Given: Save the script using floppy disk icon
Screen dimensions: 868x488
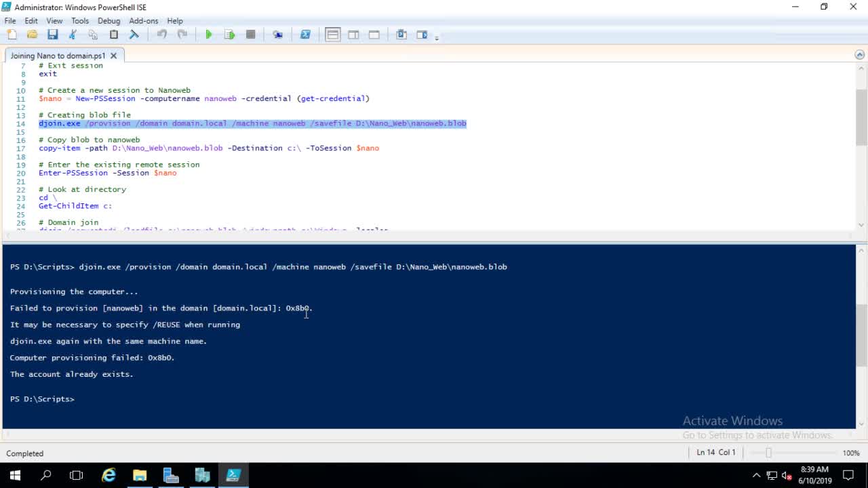Looking at the screenshot, I should (x=52, y=35).
